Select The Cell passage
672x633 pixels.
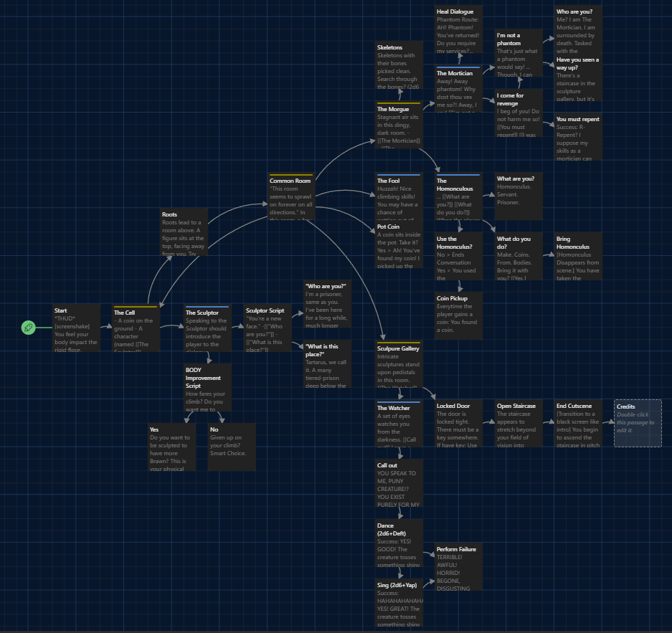coord(136,328)
